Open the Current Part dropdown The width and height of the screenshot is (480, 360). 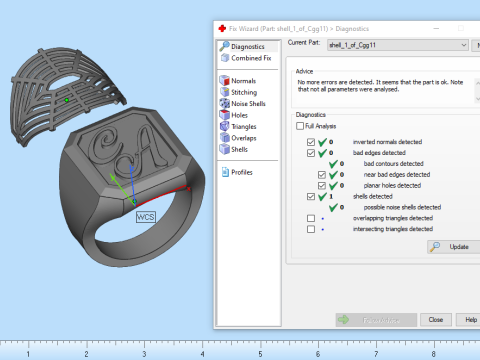pyautogui.click(x=398, y=45)
